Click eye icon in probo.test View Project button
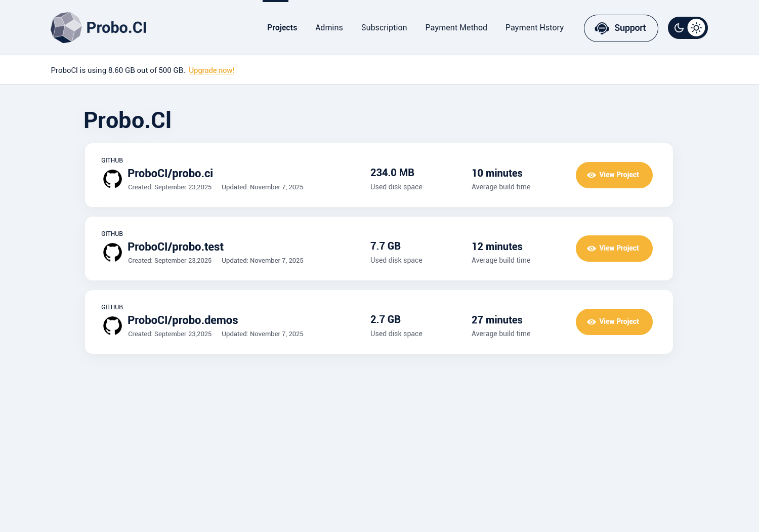Image resolution: width=759 pixels, height=532 pixels. 592,249
